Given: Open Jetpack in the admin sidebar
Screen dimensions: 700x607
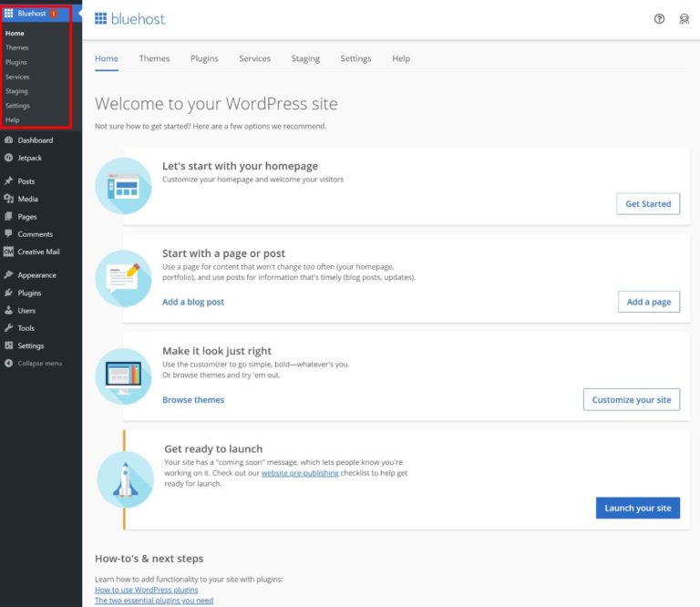Looking at the screenshot, I should (x=29, y=158).
